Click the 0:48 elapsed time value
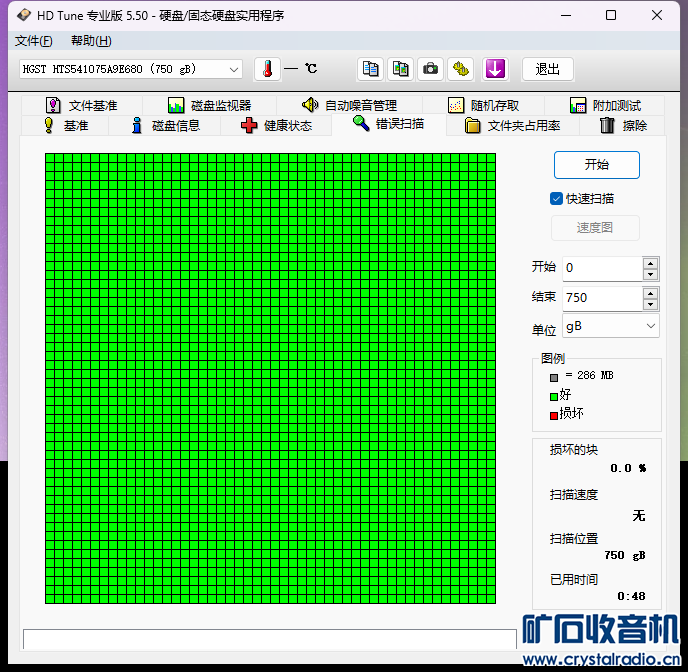Image resolution: width=688 pixels, height=672 pixels. (631, 596)
